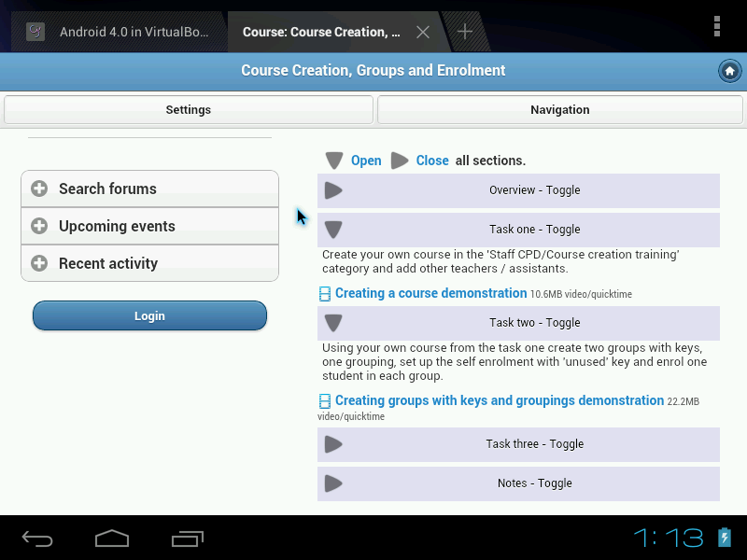Open Creating a course demonstration video link
747x560 pixels.
pyautogui.click(x=430, y=293)
